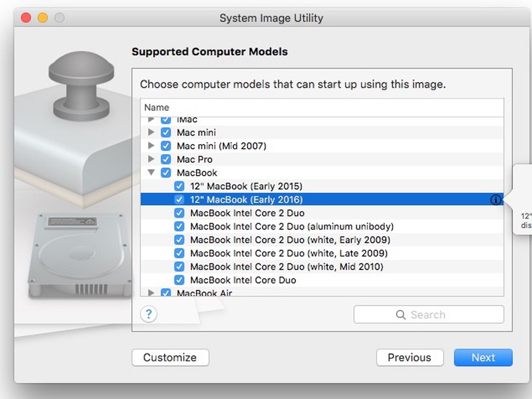Select the 12" MacBook (Early 2016) row
Image resolution: width=532 pixels, height=399 pixels.
pos(322,199)
